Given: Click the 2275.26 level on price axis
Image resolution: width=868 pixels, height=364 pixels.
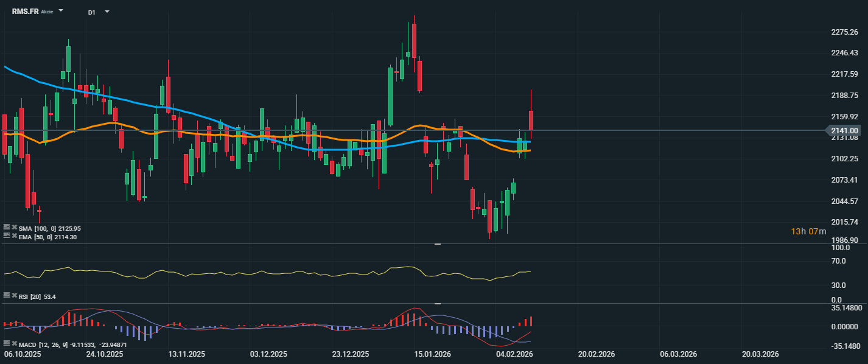Looking at the screenshot, I should (844, 32).
